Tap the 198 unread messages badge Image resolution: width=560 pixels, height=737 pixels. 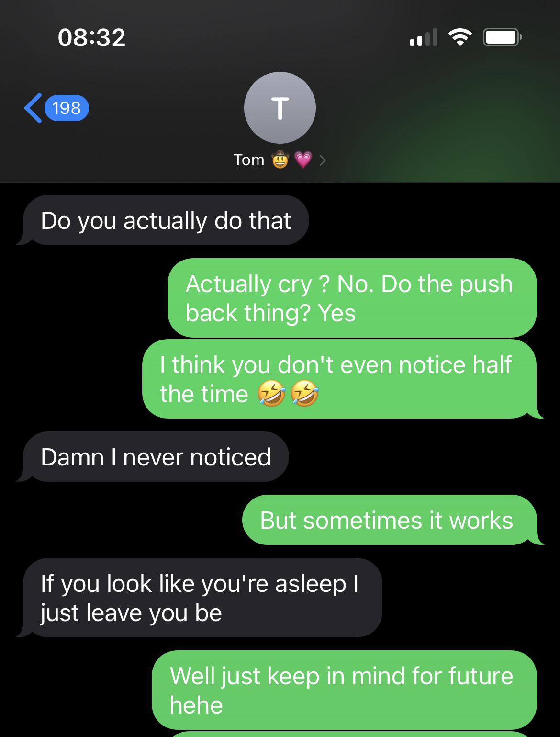coord(67,108)
